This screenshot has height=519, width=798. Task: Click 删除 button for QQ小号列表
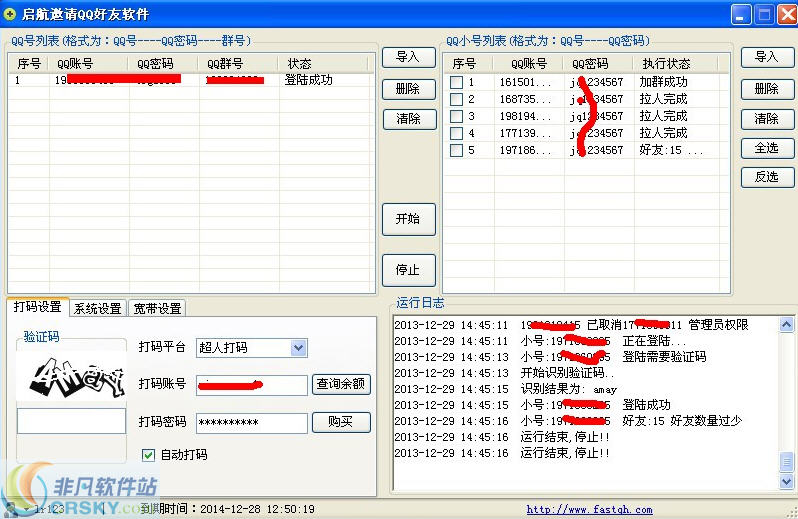click(x=767, y=89)
